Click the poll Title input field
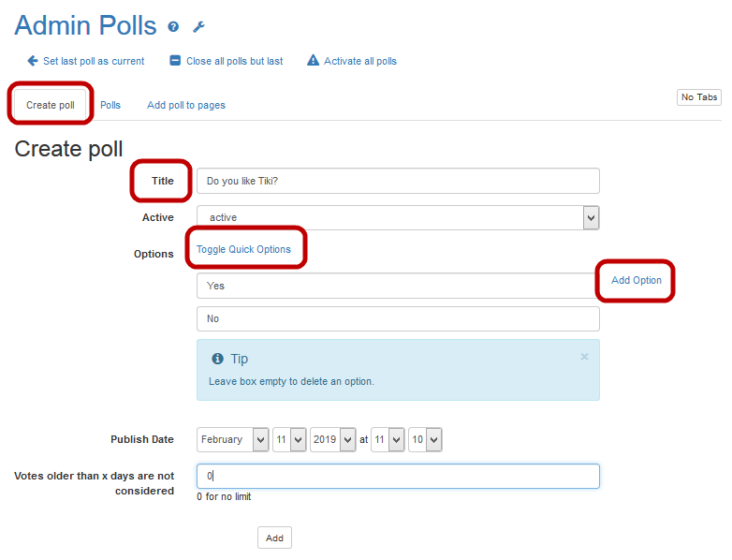The width and height of the screenshot is (732, 560). coord(398,181)
